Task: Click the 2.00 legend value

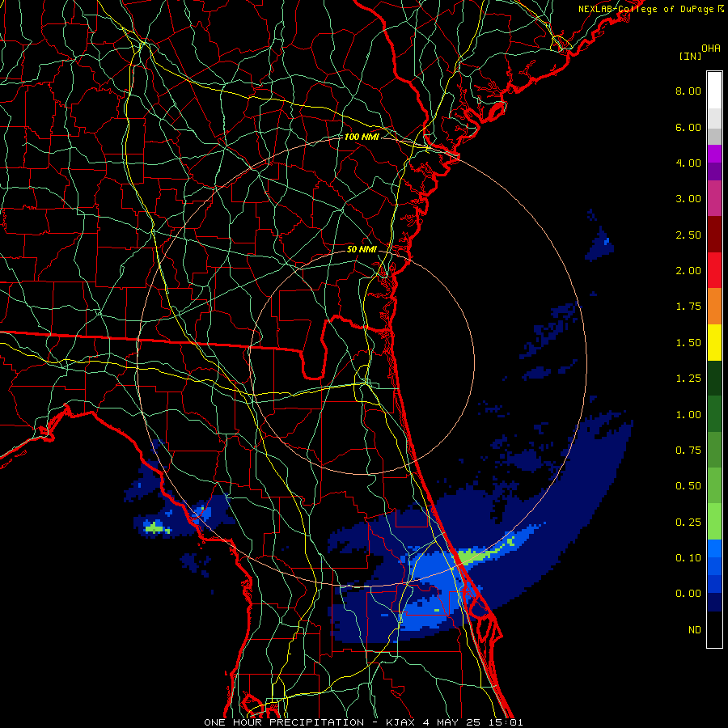Action: [x=688, y=271]
